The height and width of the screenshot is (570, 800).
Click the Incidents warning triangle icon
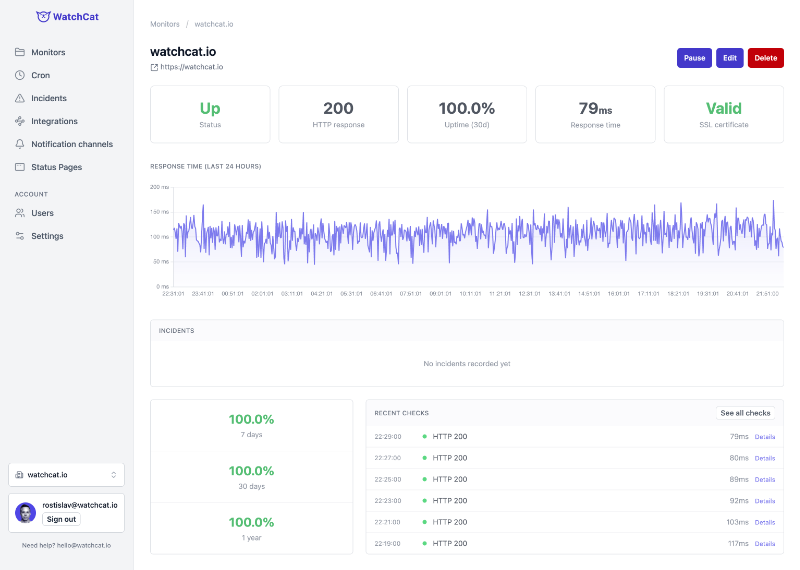click(20, 98)
